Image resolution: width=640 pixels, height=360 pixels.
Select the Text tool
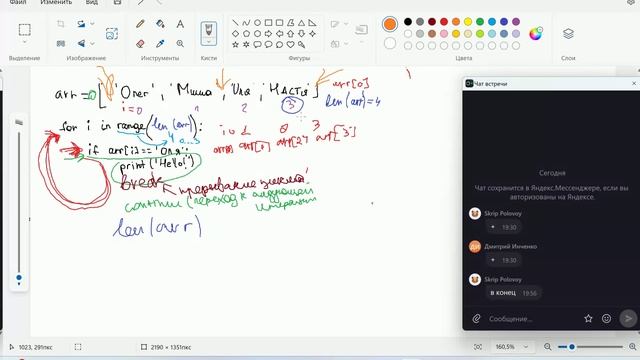coord(180,24)
